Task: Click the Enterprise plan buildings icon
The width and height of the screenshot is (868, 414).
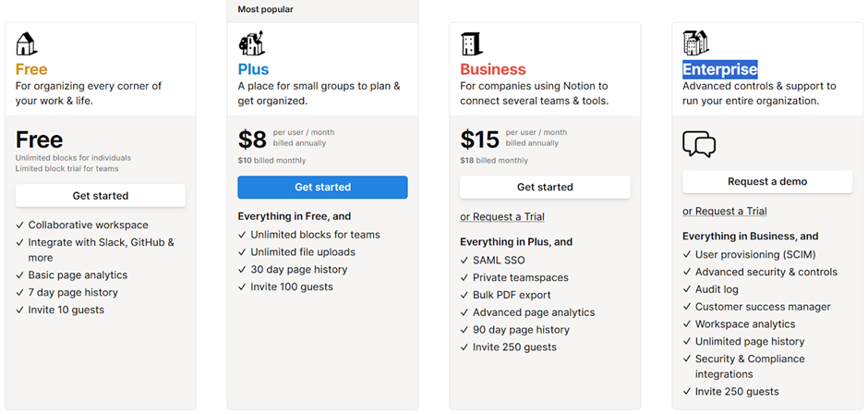Action: 695,43
